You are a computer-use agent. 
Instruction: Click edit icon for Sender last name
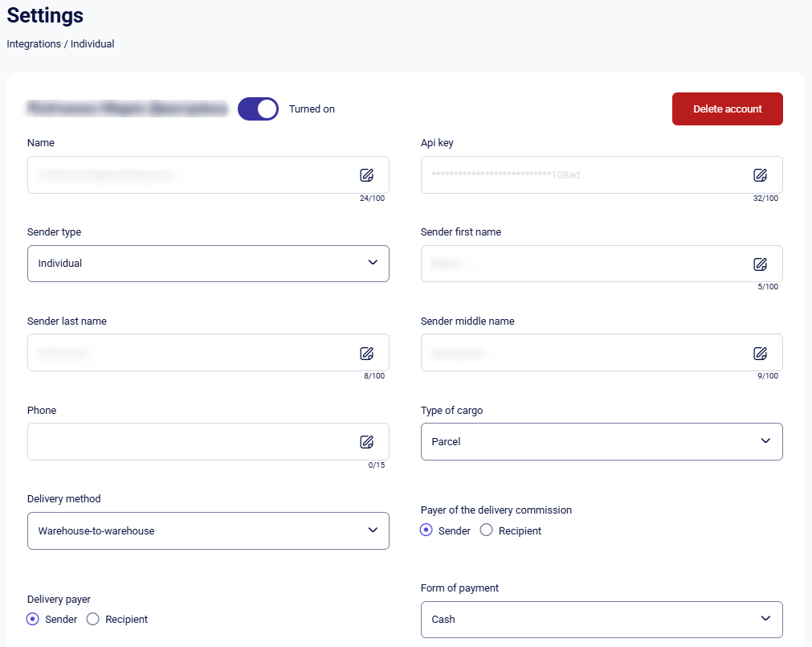[366, 353]
